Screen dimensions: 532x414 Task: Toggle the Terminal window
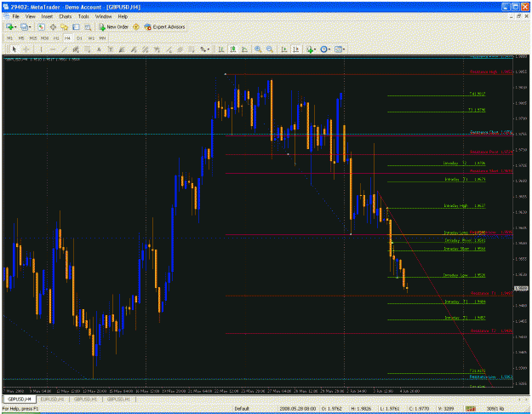pyautogui.click(x=76, y=26)
